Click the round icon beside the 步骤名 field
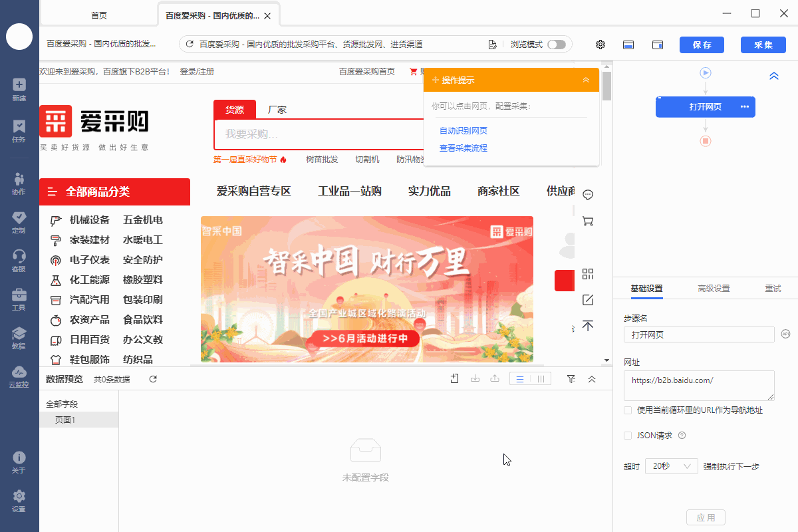 [x=785, y=334]
